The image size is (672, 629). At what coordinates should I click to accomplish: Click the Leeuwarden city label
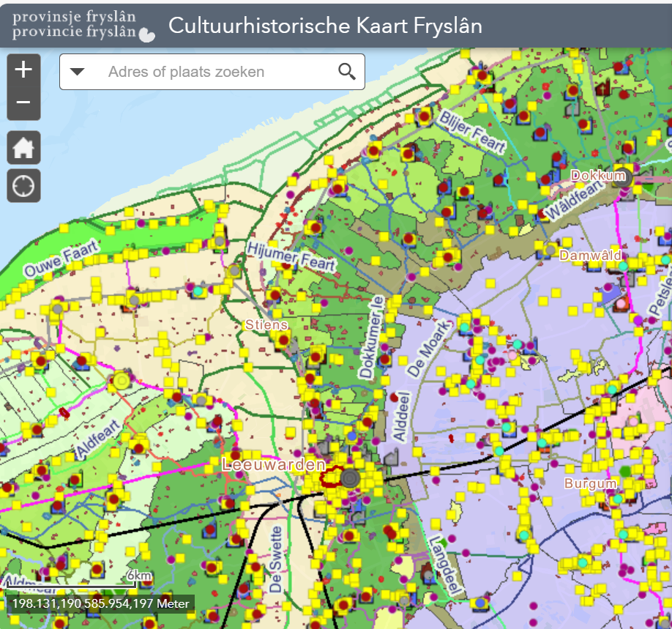pos(273,465)
